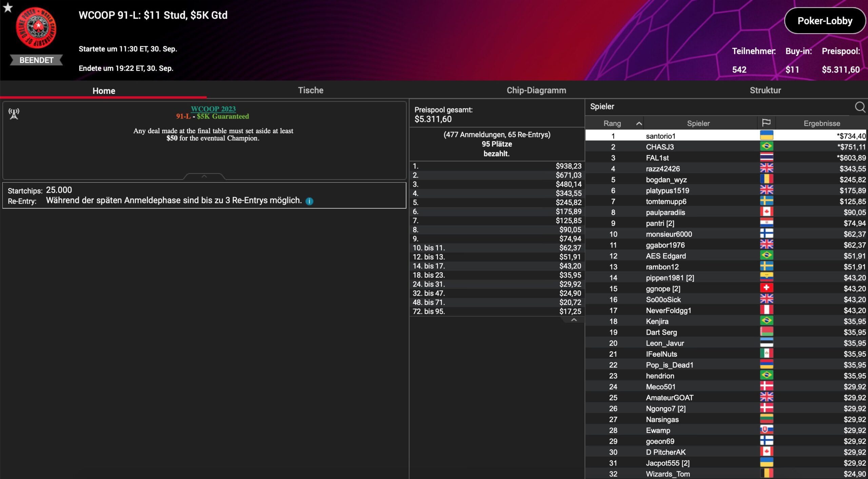
Task: Click Leon_Javur's Estonia flag
Action: coord(766,342)
